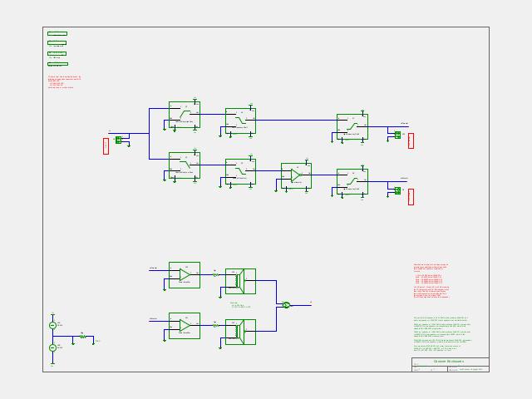
Task: Click the summing junction symbol joining both speaker outputs
Action: [286, 305]
